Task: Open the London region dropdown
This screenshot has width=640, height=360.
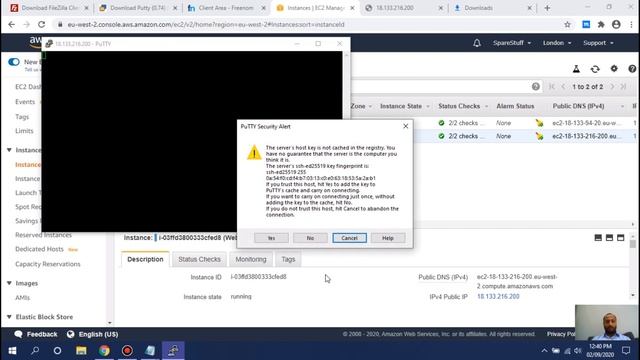Action: [557, 43]
